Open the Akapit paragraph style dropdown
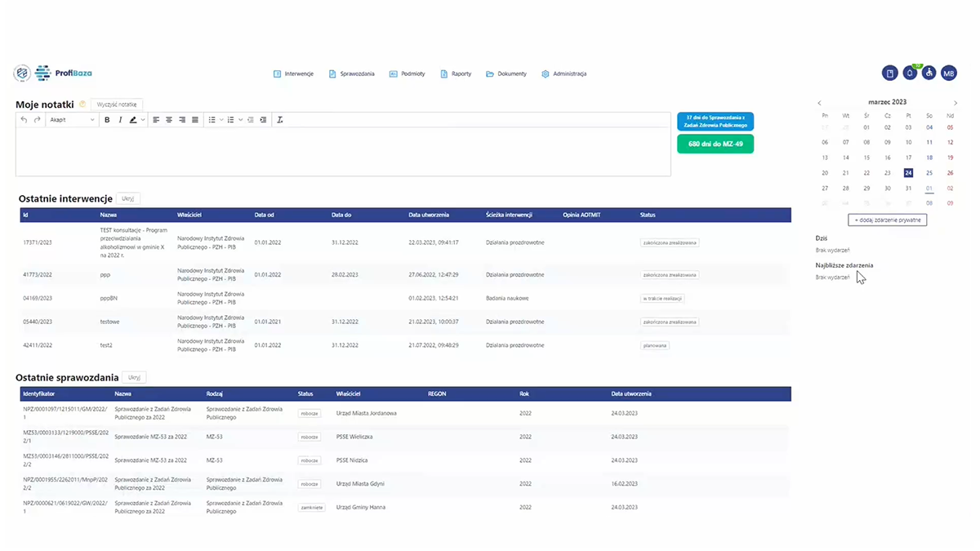Screen dimensions: 980x551 tap(72, 120)
